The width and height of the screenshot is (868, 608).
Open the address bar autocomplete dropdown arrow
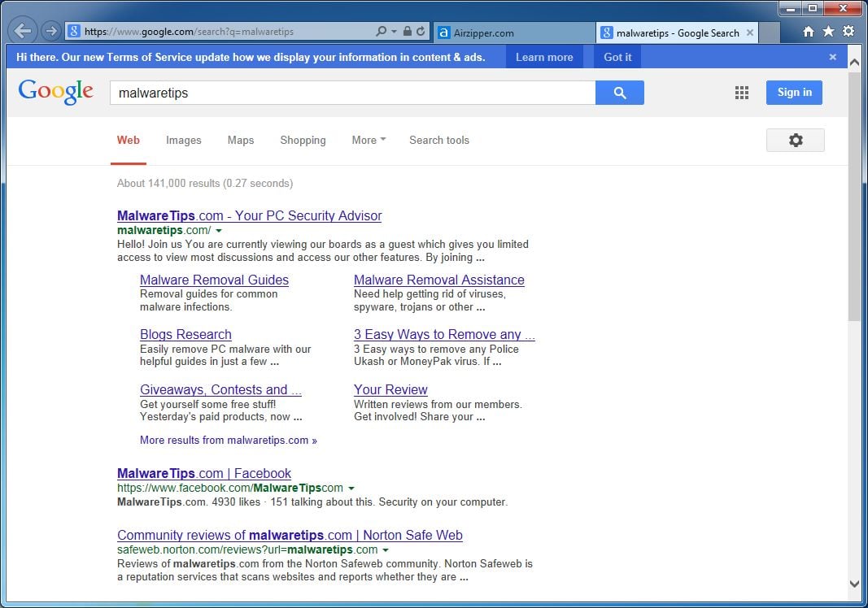point(395,32)
